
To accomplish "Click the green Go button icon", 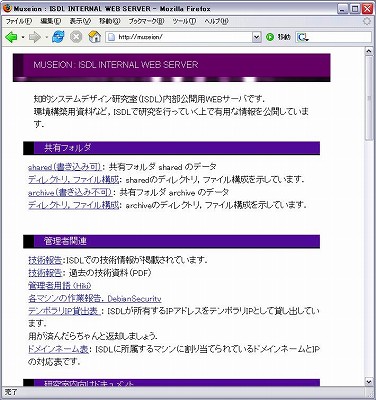I will pos(269,37).
